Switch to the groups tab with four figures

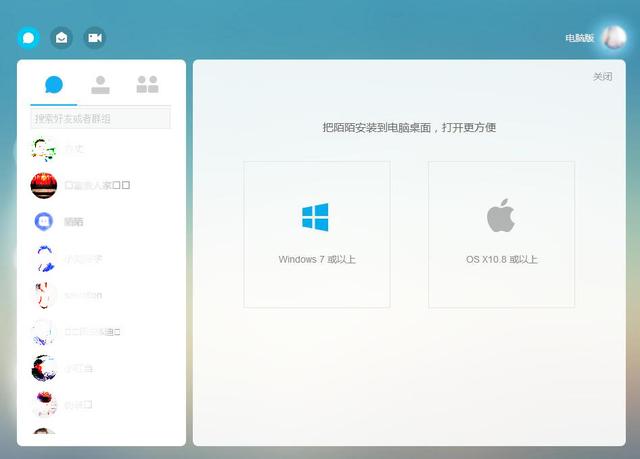pyautogui.click(x=147, y=84)
